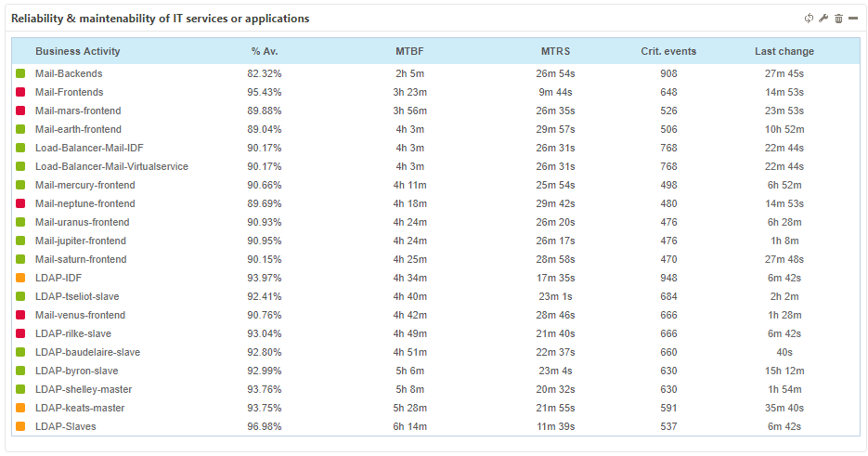Click the red status icon for Mail-Frontends
Viewport: 868px width, 456px height.
(20, 92)
